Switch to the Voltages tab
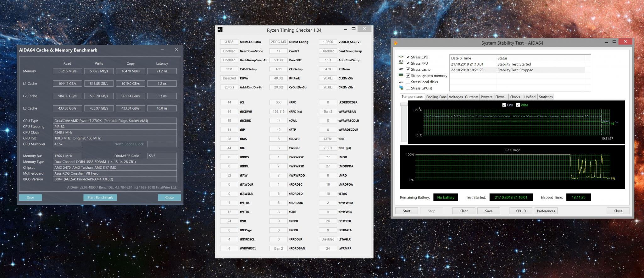The width and height of the screenshot is (644, 278). point(456,97)
